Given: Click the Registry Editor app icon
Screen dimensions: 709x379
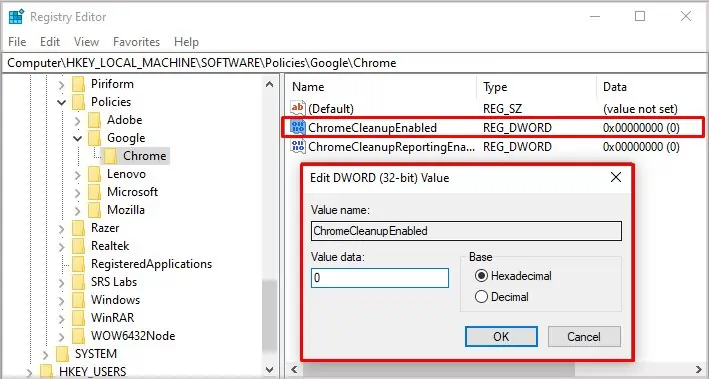Looking at the screenshot, I should tap(16, 17).
